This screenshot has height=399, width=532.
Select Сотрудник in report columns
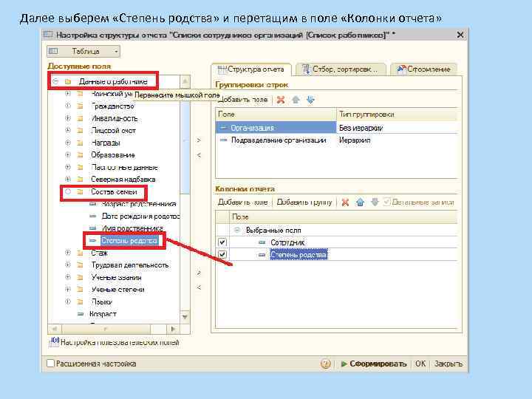[287, 242]
